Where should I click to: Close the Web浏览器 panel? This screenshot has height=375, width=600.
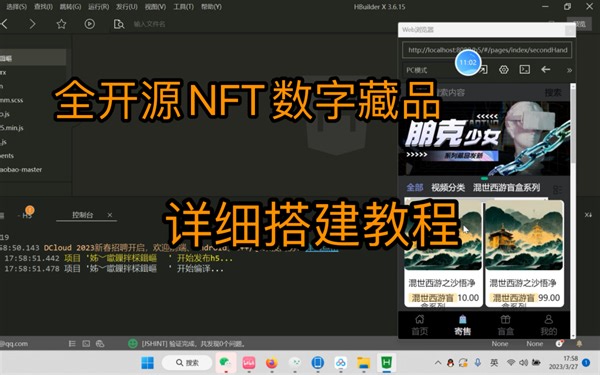(x=570, y=30)
